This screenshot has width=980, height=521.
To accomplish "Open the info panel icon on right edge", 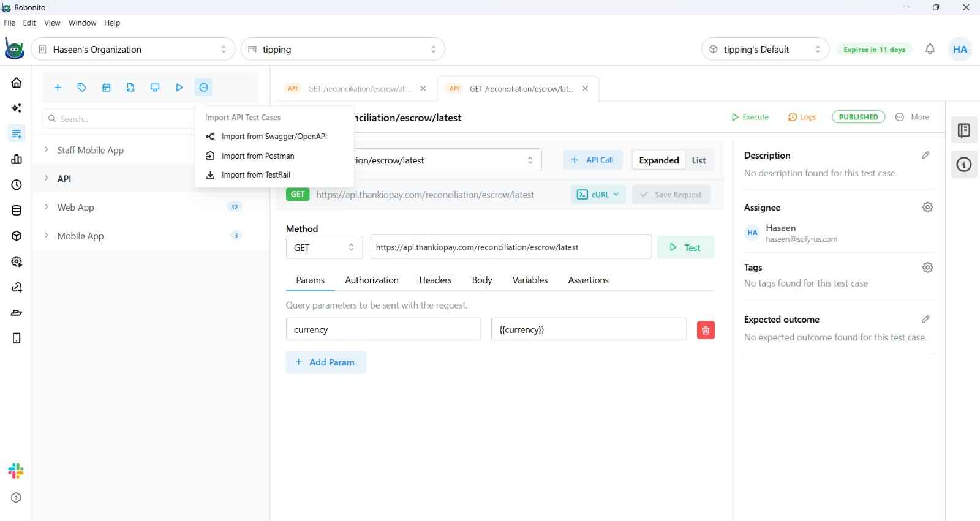I will click(x=964, y=165).
